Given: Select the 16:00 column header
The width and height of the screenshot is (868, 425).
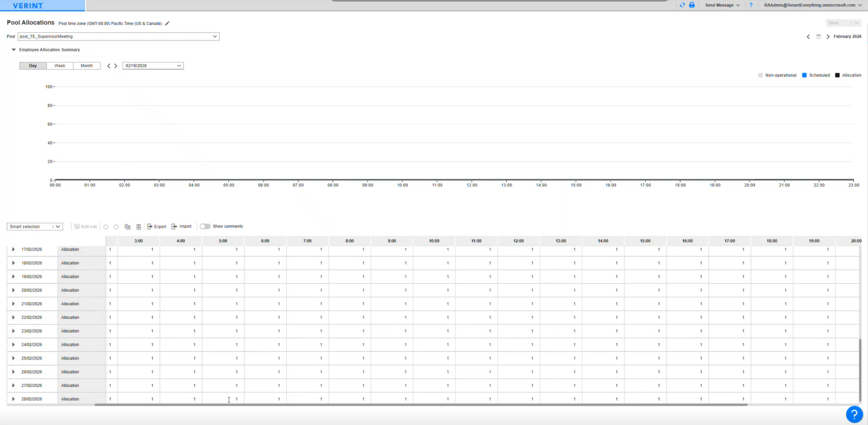Looking at the screenshot, I should tap(687, 241).
